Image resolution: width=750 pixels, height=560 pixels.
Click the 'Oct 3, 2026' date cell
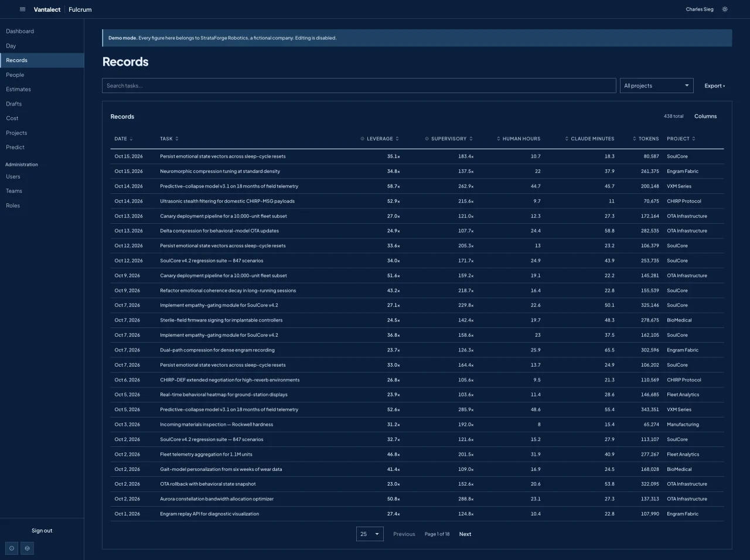coord(127,425)
